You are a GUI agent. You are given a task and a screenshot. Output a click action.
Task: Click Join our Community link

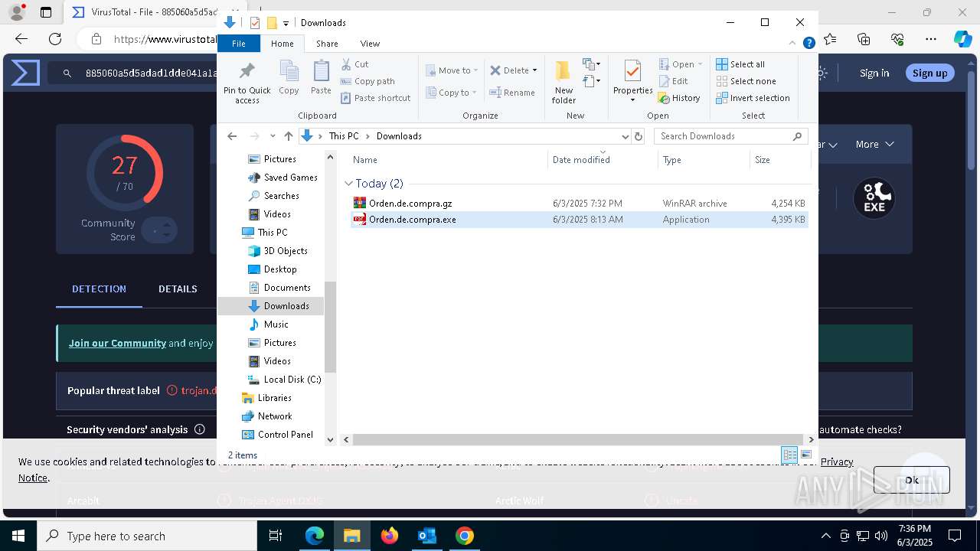pos(117,343)
